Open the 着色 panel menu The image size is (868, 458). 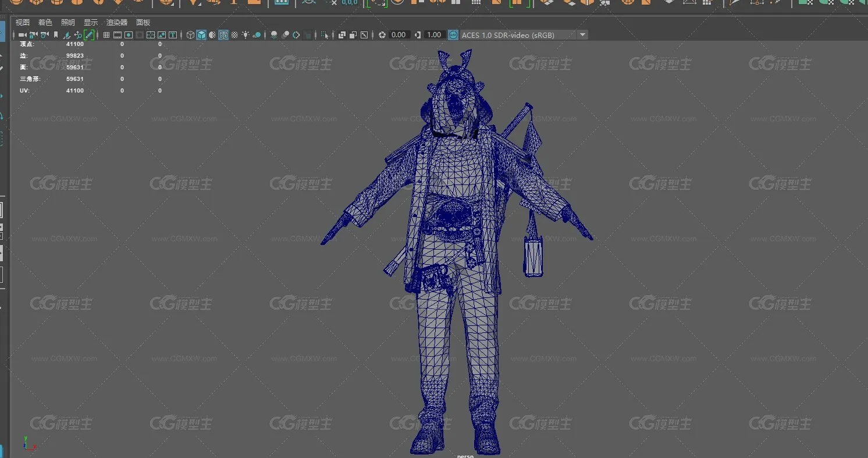point(45,22)
